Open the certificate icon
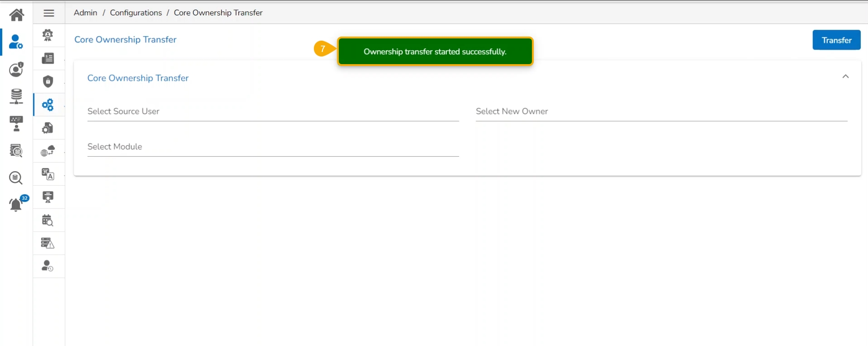The height and width of the screenshot is (346, 868). [x=48, y=197]
